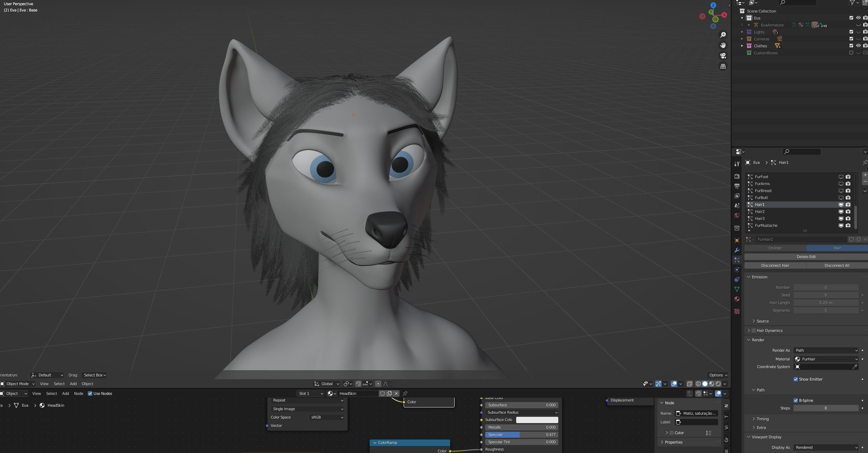Screen dimensions: 868x453
Task: Open Slot 1 material slot dropdown
Action: pyautogui.click(x=311, y=394)
